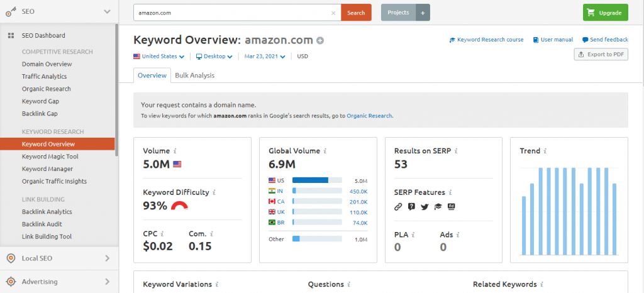Viewport: 644px width, 293px height.
Task: Open Backlink Analytics in sidebar
Action: tap(47, 212)
